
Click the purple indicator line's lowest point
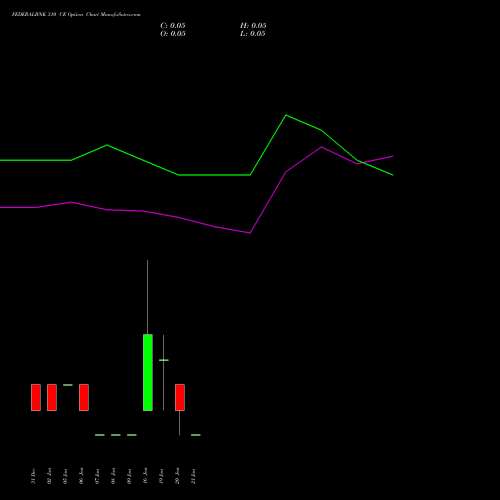(x=250, y=233)
